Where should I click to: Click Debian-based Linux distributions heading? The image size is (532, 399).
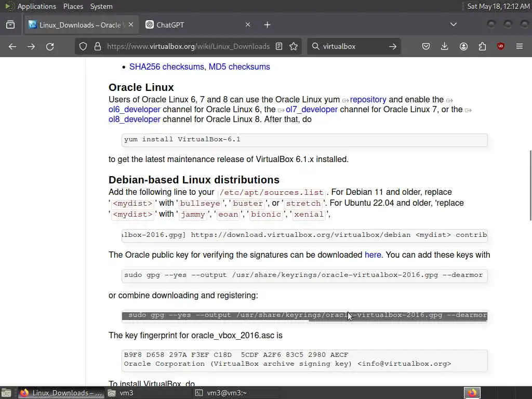194,180
